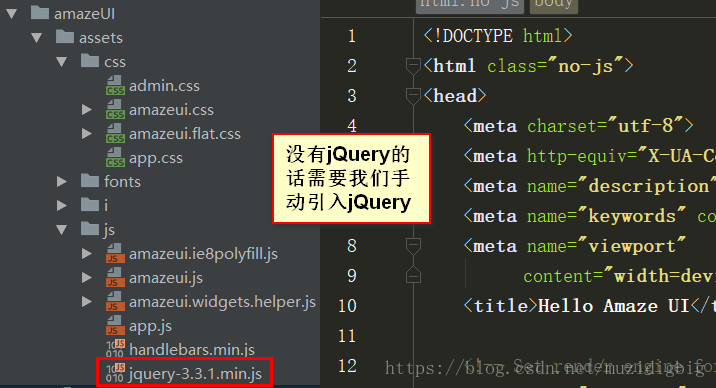Click the meta name keywords line

(x=590, y=216)
